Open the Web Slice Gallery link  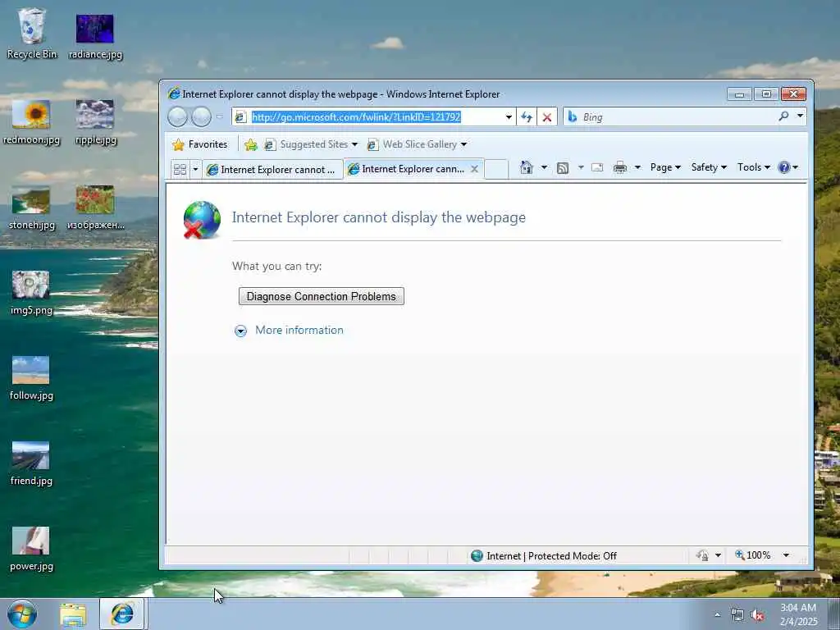coord(417,144)
